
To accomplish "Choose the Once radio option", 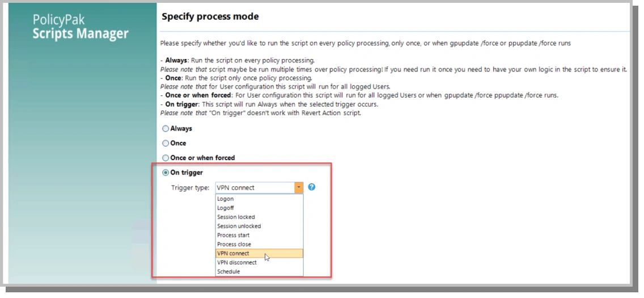I will point(166,144).
